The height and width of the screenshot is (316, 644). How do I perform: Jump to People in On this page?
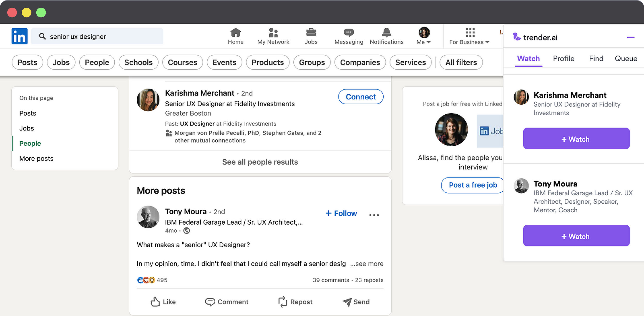pyautogui.click(x=30, y=143)
